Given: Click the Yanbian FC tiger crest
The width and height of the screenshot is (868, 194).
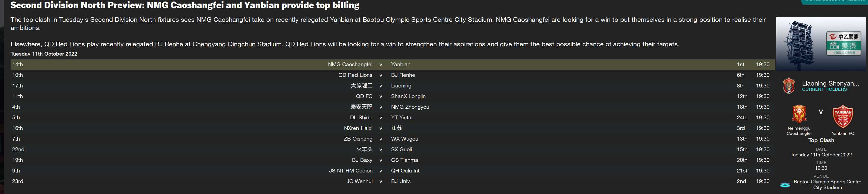Looking at the screenshot, I should tap(842, 116).
